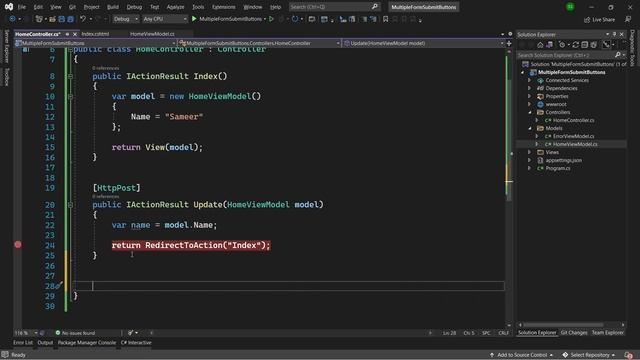Viewport: 640px width, 360px height.
Task: Open the Debug menu
Action: tap(134, 7)
